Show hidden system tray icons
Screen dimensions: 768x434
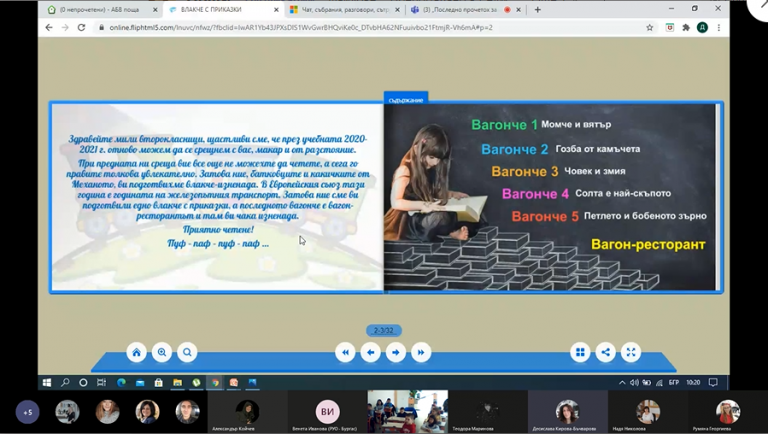click(622, 383)
